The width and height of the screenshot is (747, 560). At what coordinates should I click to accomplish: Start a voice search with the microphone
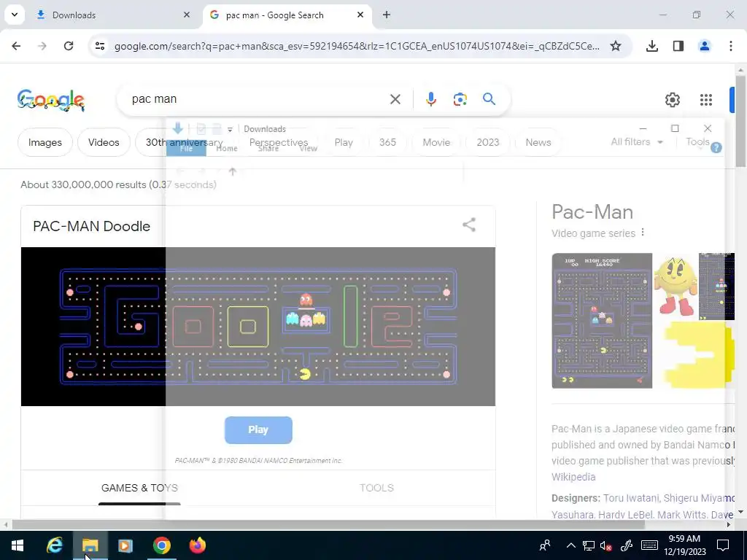(431, 99)
